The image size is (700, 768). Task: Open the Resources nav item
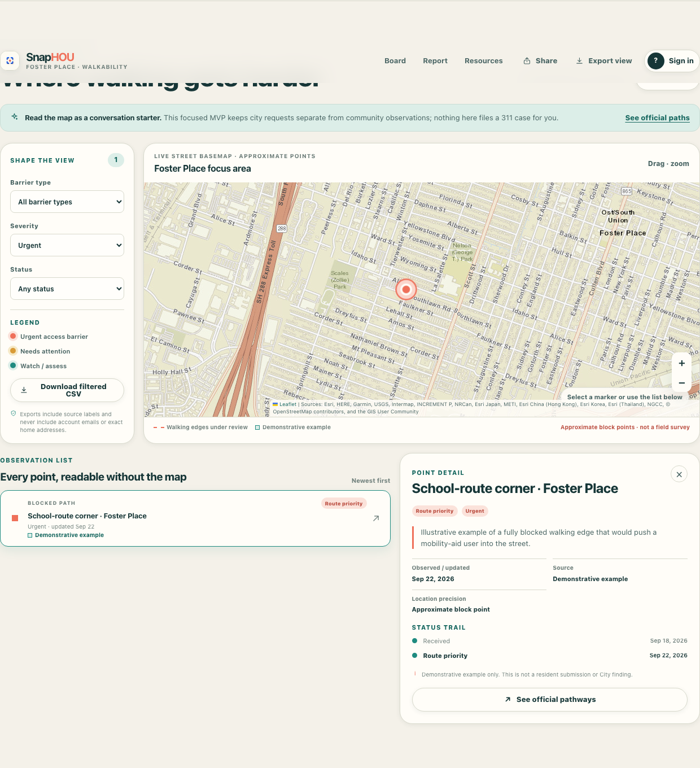point(483,61)
